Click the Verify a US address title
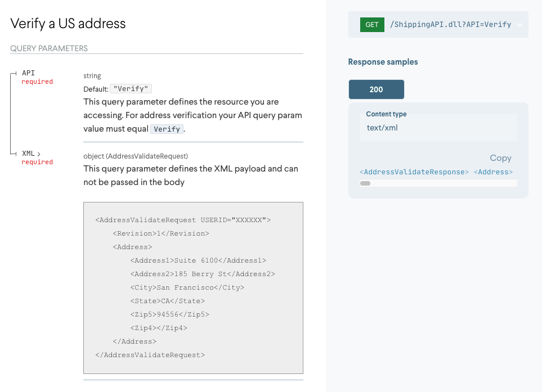Viewport: 542px width, 392px height. pyautogui.click(x=67, y=24)
